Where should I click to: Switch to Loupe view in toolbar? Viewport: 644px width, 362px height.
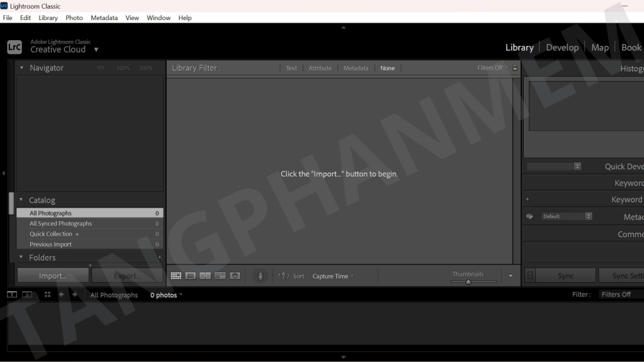pos(191,276)
